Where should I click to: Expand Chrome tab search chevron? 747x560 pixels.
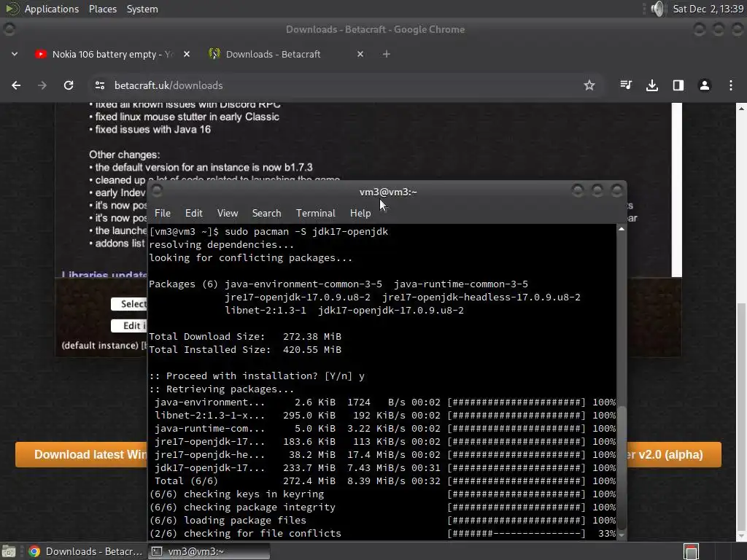coord(15,54)
